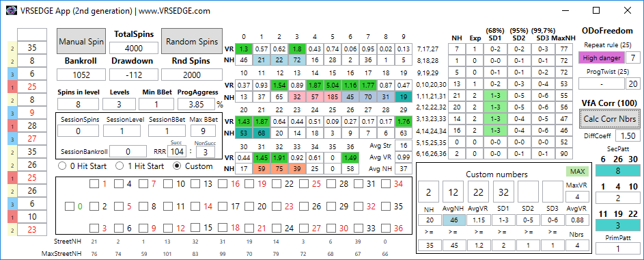The image size is (644, 260).
Task: Click the first custom number box showing 2
Action: pyautogui.click(x=429, y=192)
